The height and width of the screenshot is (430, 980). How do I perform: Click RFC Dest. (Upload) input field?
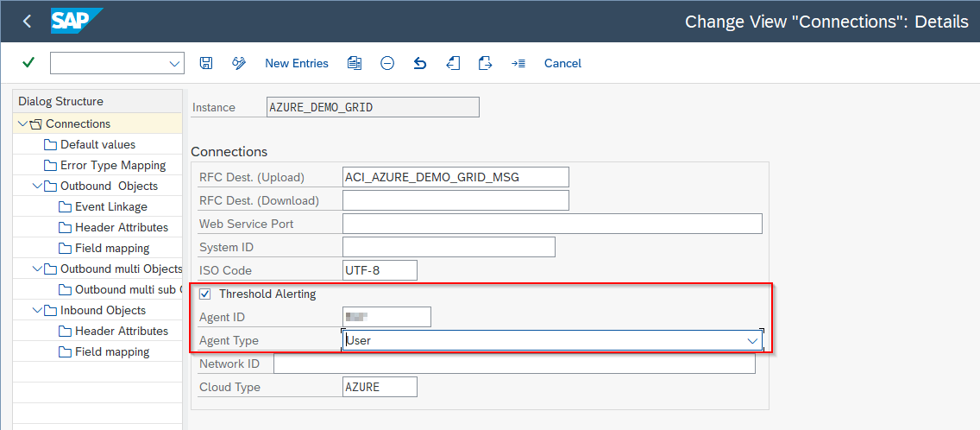[455, 177]
